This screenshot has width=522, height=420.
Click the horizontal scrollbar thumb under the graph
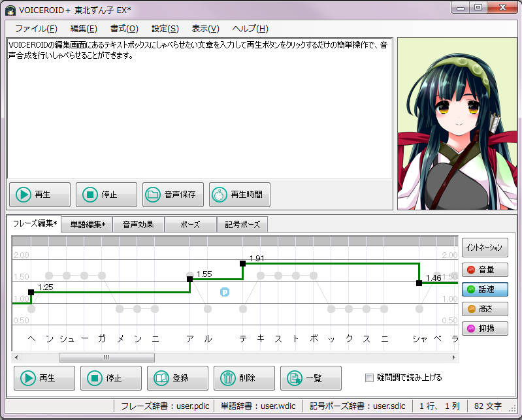106,358
